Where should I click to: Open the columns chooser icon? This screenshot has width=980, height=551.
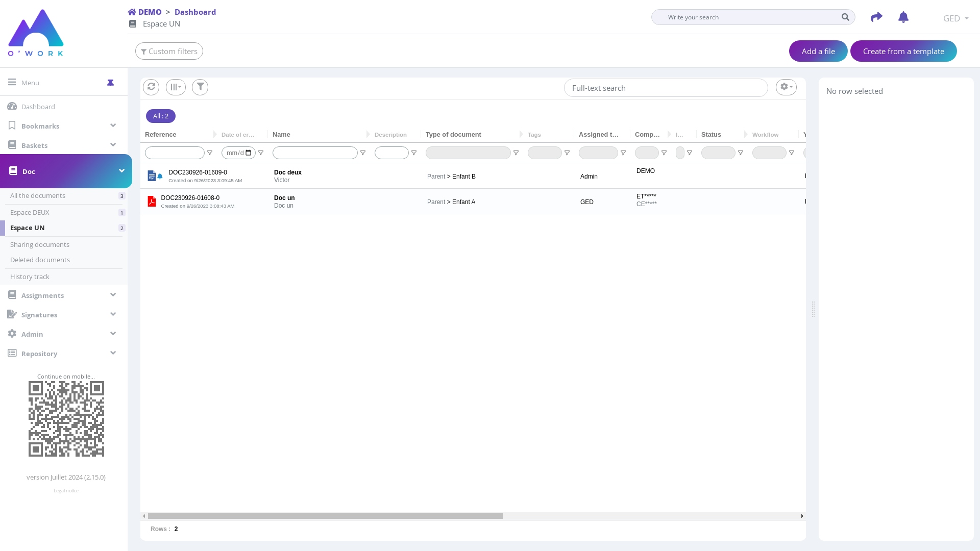tap(176, 87)
